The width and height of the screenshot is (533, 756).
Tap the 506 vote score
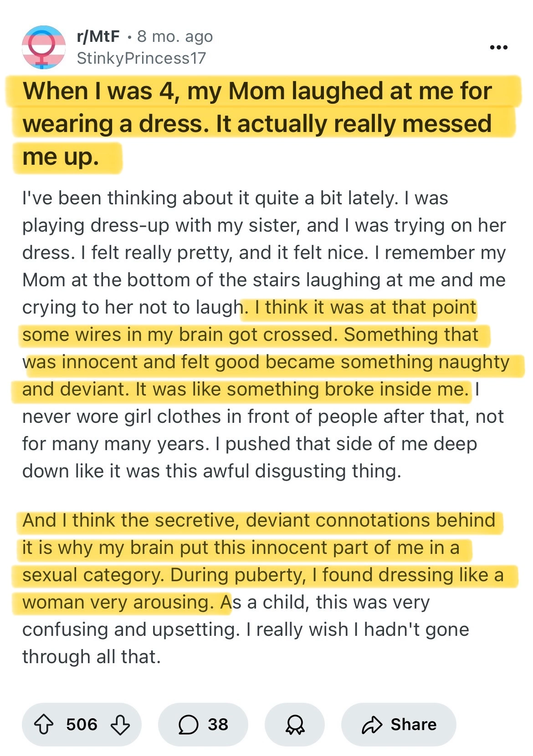coord(82,724)
